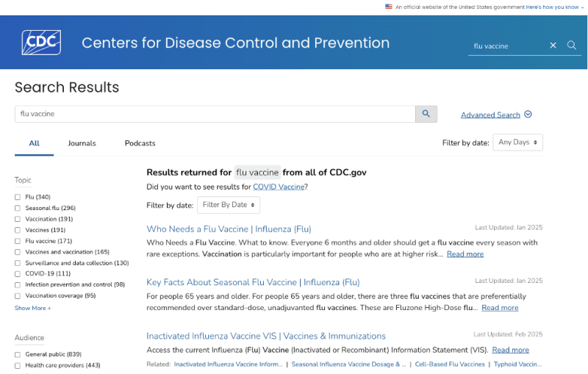Open the "Filter By Date" dropdown
This screenshot has height=374, width=588.
pyautogui.click(x=229, y=205)
